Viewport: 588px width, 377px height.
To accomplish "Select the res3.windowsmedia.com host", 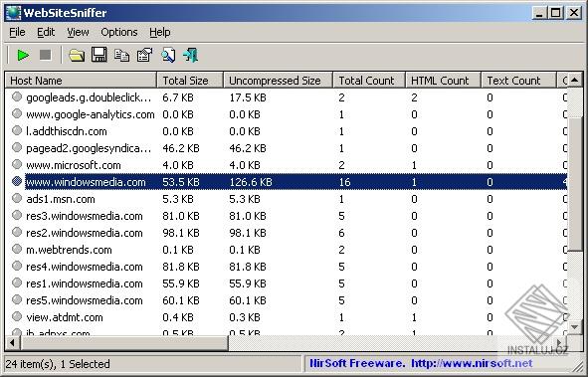I will click(x=85, y=216).
